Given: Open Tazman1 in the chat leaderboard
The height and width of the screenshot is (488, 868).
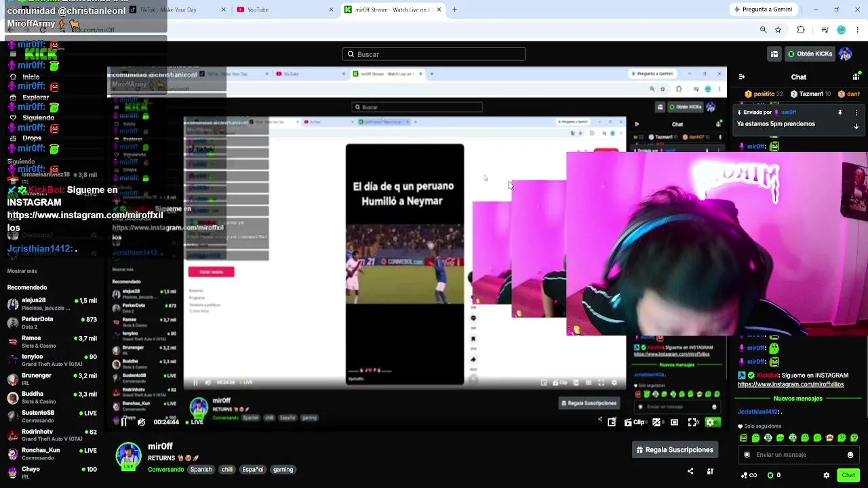Looking at the screenshot, I should (x=810, y=94).
